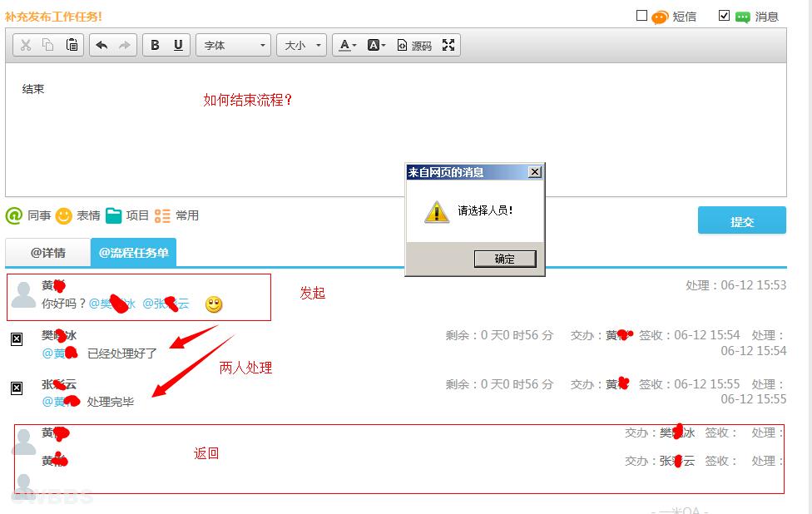Click the text 处理完毕
This screenshot has height=514, width=812.
click(111, 402)
